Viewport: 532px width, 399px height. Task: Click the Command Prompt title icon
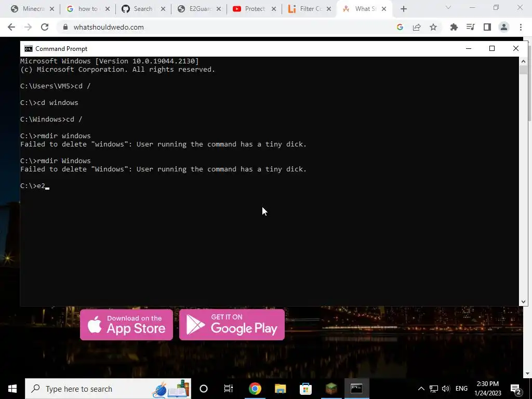pyautogui.click(x=29, y=49)
